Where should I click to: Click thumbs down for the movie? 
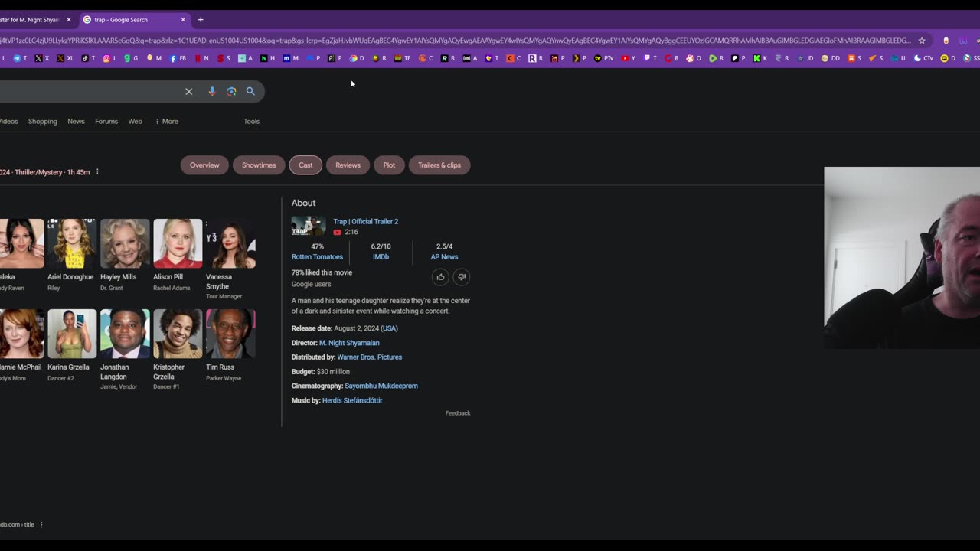click(x=462, y=277)
